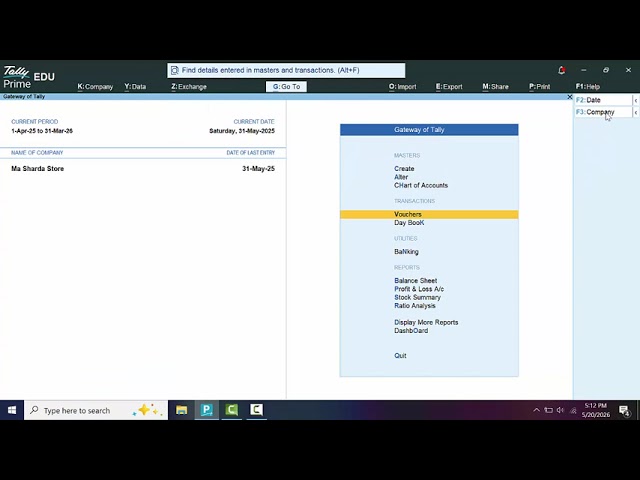Open the E: Export menu

coord(449,87)
